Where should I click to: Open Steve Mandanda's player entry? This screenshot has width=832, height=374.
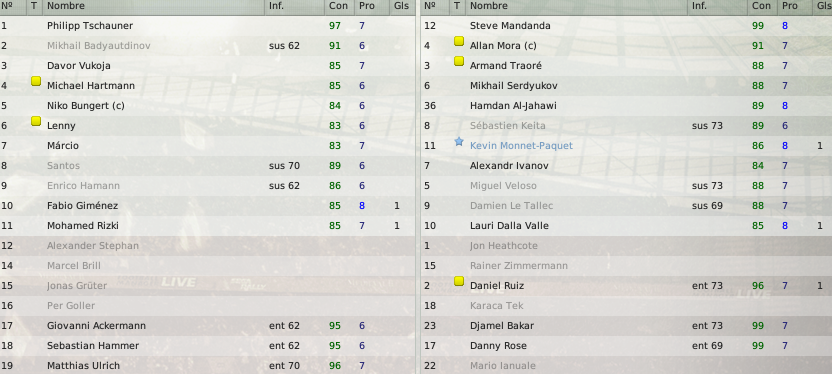[x=627, y=25]
